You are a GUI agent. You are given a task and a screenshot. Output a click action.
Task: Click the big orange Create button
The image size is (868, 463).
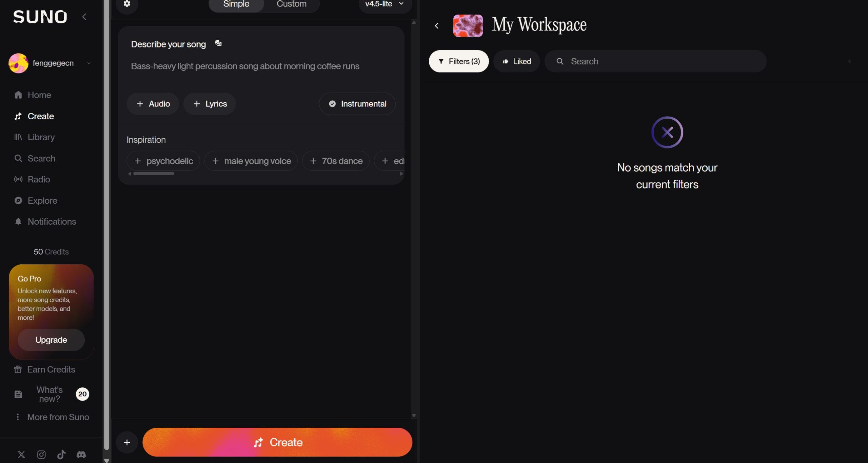click(277, 442)
